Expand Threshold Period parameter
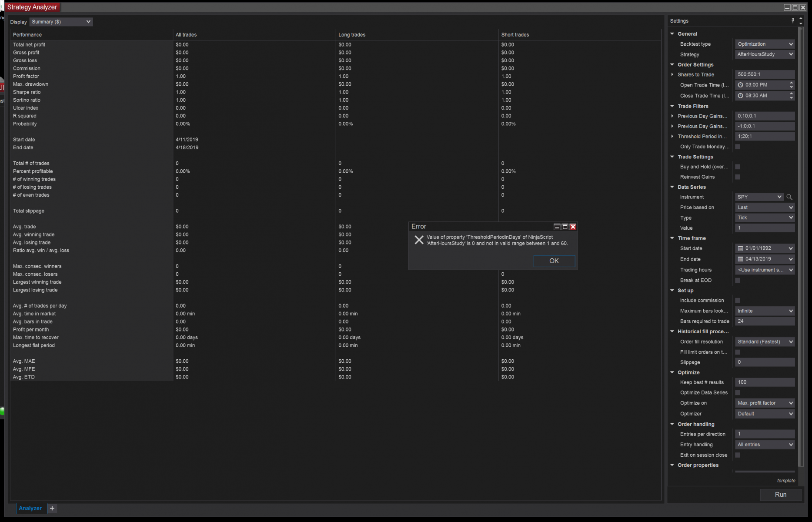The width and height of the screenshot is (812, 522). [x=672, y=136]
